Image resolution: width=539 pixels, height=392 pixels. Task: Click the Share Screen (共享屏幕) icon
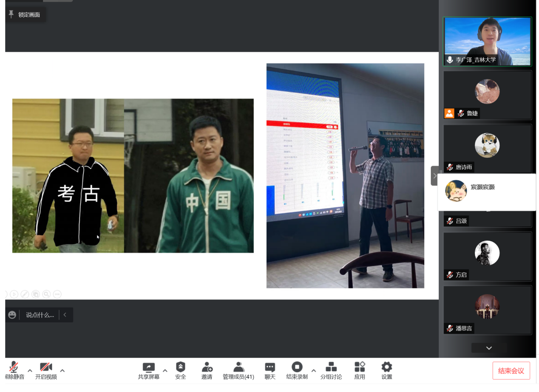coord(148,367)
